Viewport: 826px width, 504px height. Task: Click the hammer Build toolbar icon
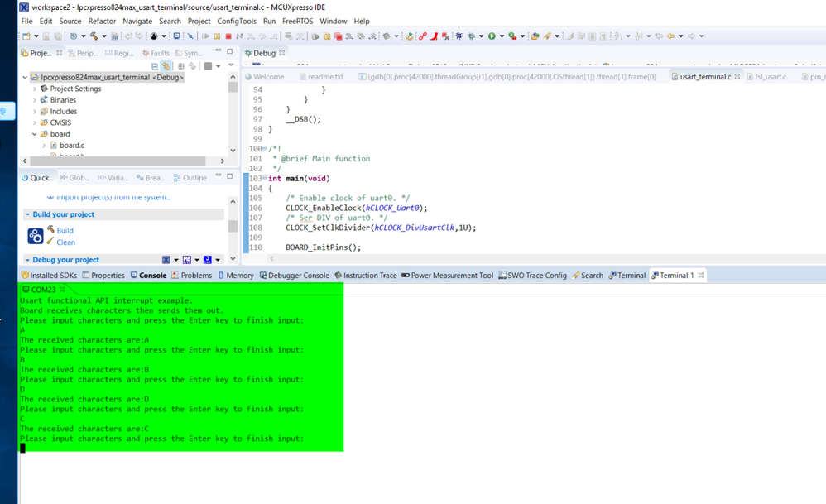pyautogui.click(x=94, y=36)
